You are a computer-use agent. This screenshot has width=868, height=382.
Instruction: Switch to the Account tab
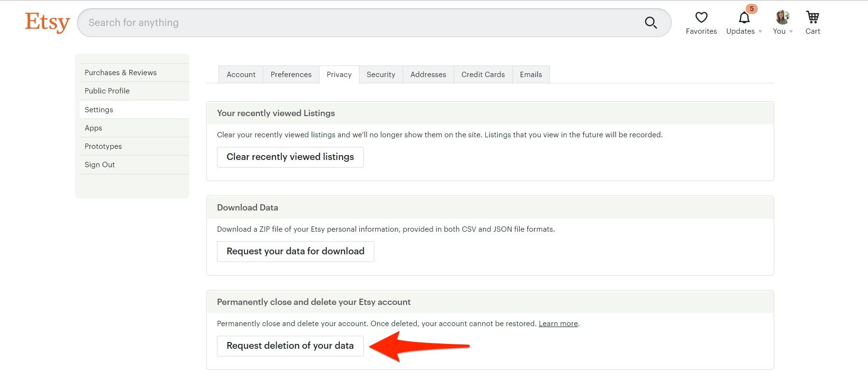241,75
